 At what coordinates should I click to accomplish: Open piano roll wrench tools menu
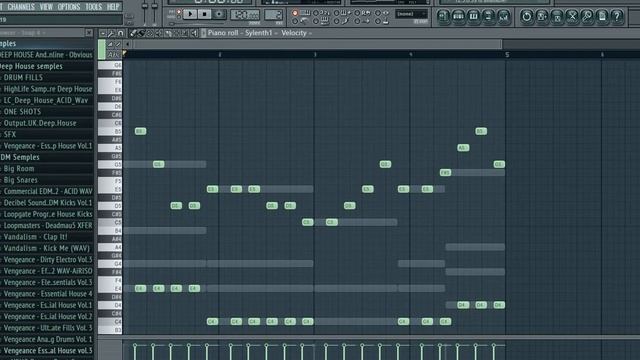(111, 33)
